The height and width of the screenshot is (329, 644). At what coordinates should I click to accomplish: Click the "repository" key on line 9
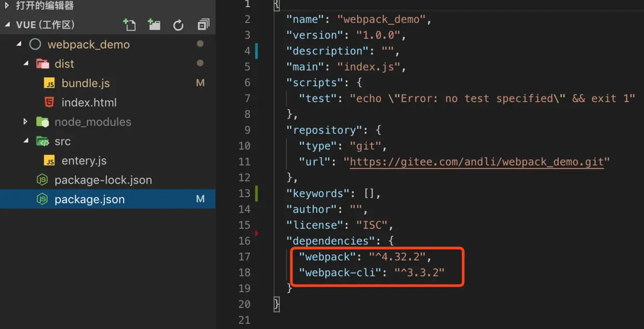click(324, 130)
